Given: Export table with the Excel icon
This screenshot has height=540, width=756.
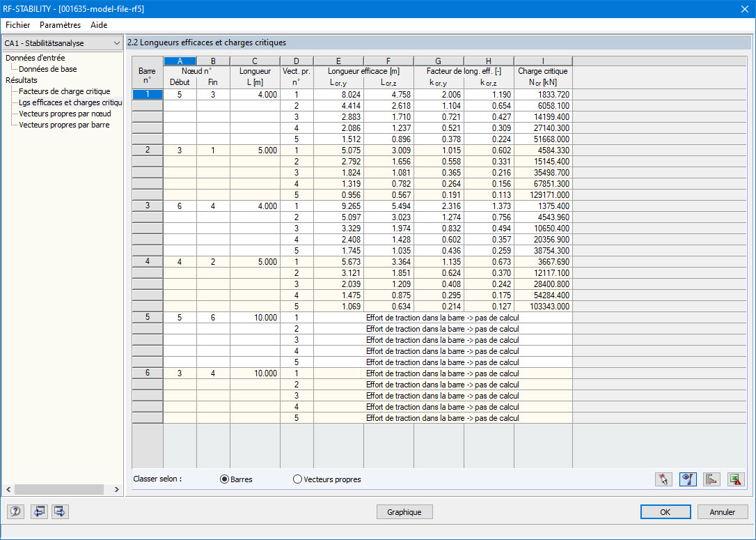Looking at the screenshot, I should tap(736, 479).
